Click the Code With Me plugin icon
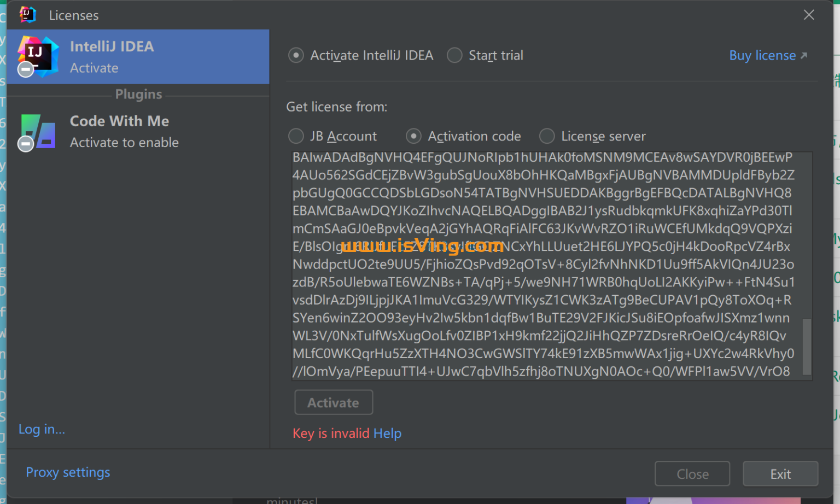Screen dimensions: 840x504 pos(37,132)
